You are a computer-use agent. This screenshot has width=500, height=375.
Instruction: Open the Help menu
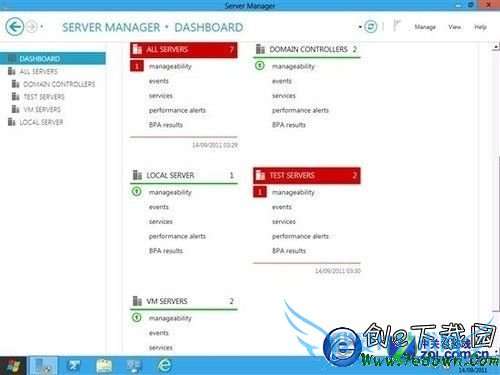coord(480,27)
